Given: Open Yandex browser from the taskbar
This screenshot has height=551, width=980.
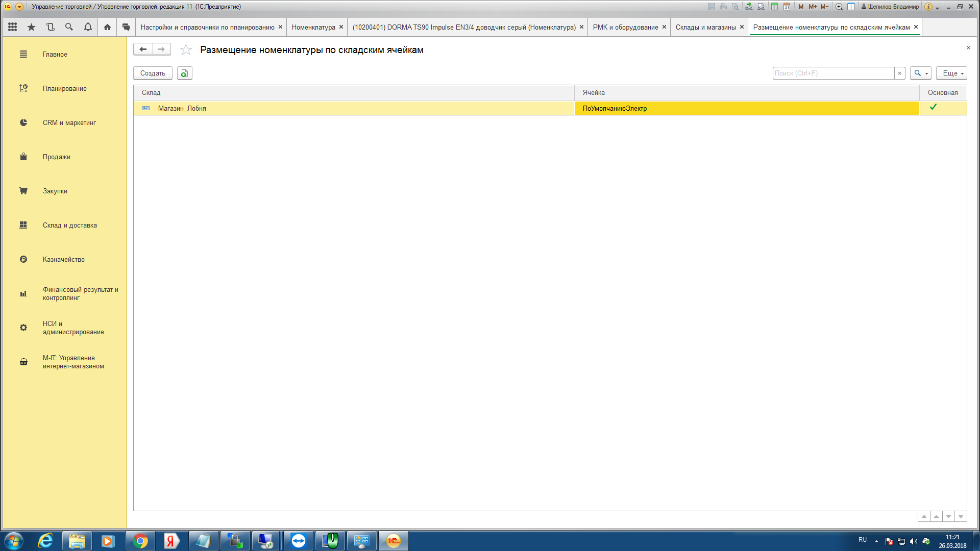Looking at the screenshot, I should click(x=171, y=541).
